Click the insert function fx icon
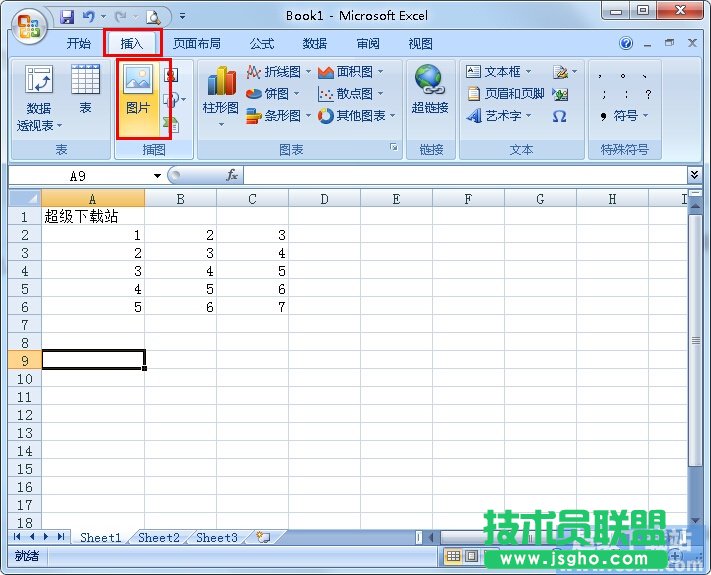The height and width of the screenshot is (575, 711). click(x=231, y=175)
